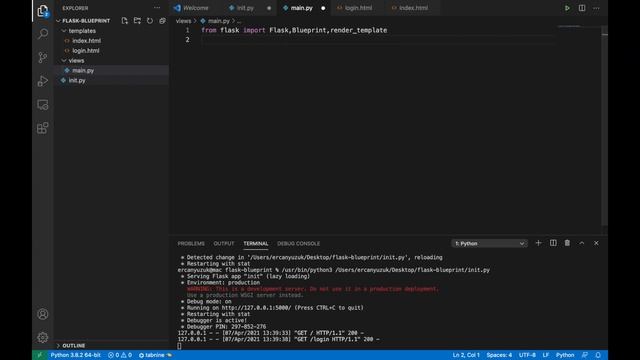Screen dimensions: 640x360
Task: Click Python 3.8.2 64-bit interpreter selector
Action: [76, 355]
